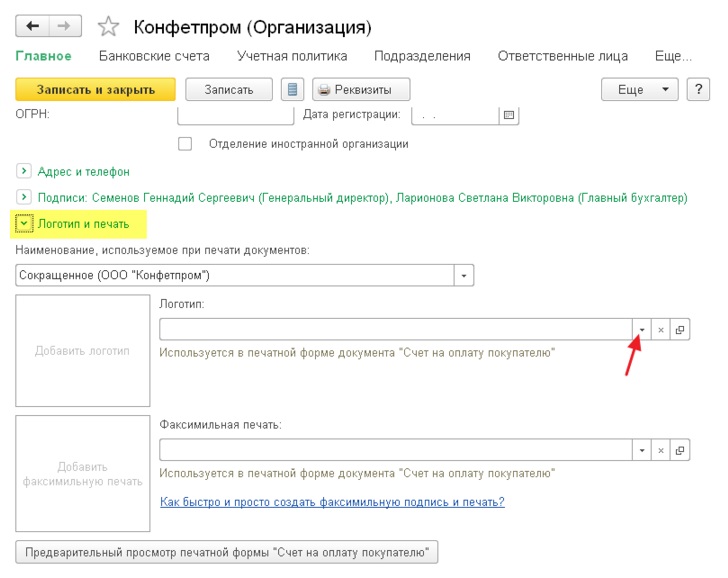Add organization to favorites with star icon

pos(108,26)
